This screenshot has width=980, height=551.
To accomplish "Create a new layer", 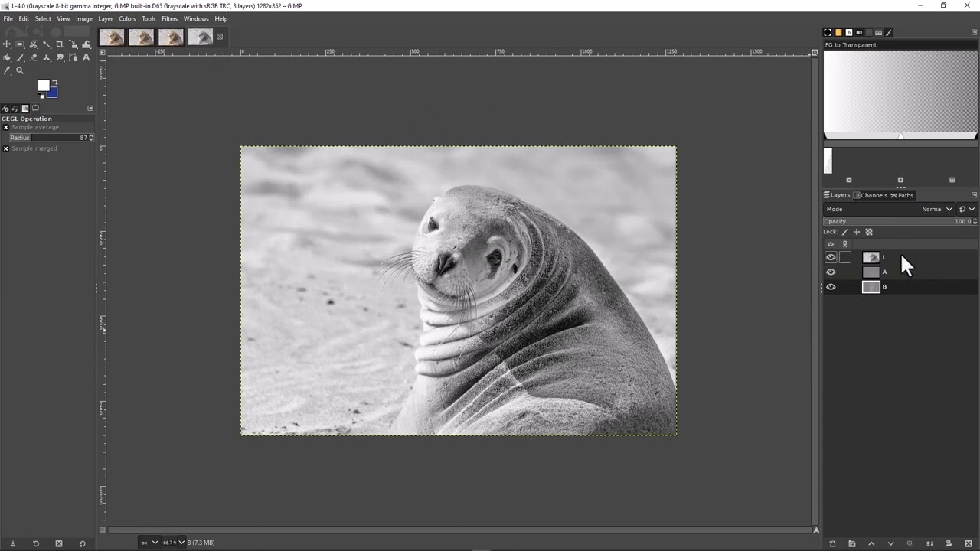I will 832,544.
